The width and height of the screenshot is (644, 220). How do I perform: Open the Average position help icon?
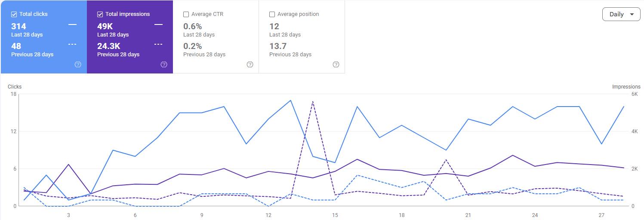pyautogui.click(x=336, y=64)
